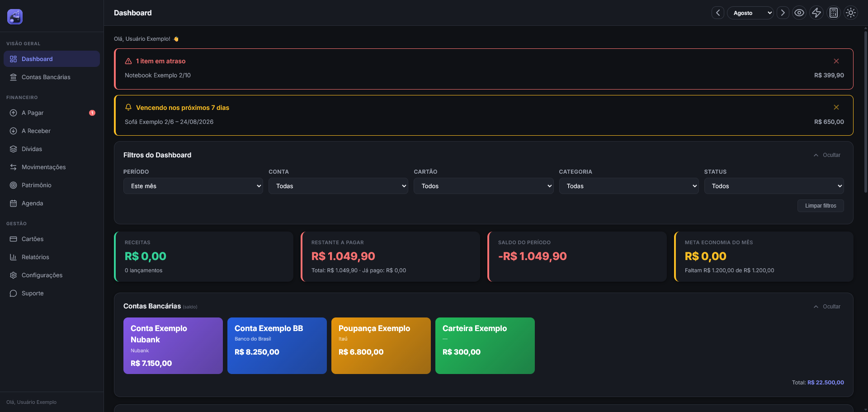Screen dimensions: 868x412
Task: Click the Saldo do Período card
Action: click(x=577, y=256)
